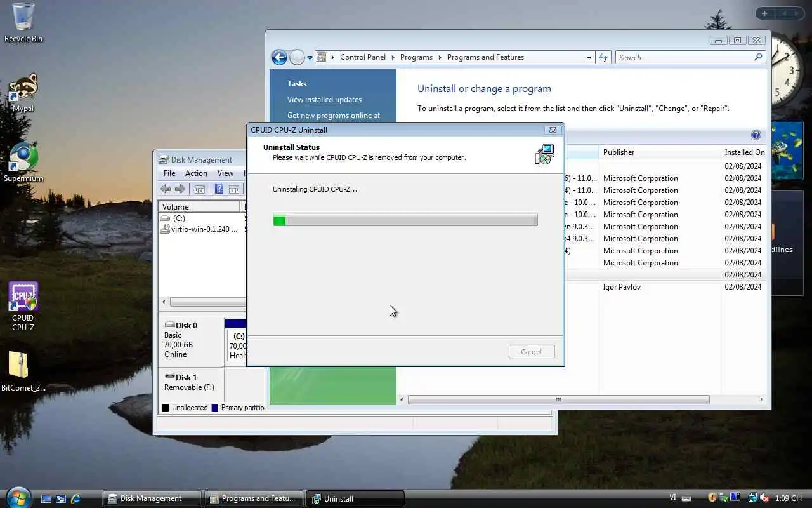Click the Volume column header in Disk Management
812x508 pixels.
[x=199, y=207]
